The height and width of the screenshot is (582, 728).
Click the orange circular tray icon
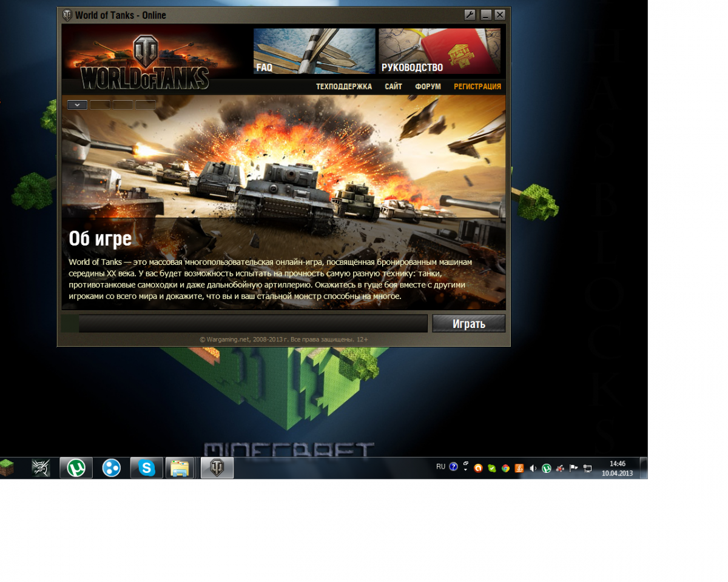(478, 468)
